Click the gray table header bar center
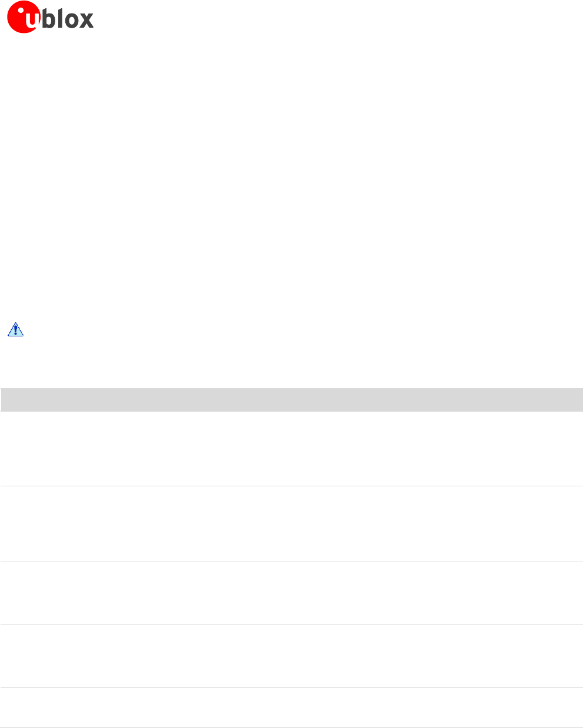Viewport: 583px width, 728px height. pos(291,399)
